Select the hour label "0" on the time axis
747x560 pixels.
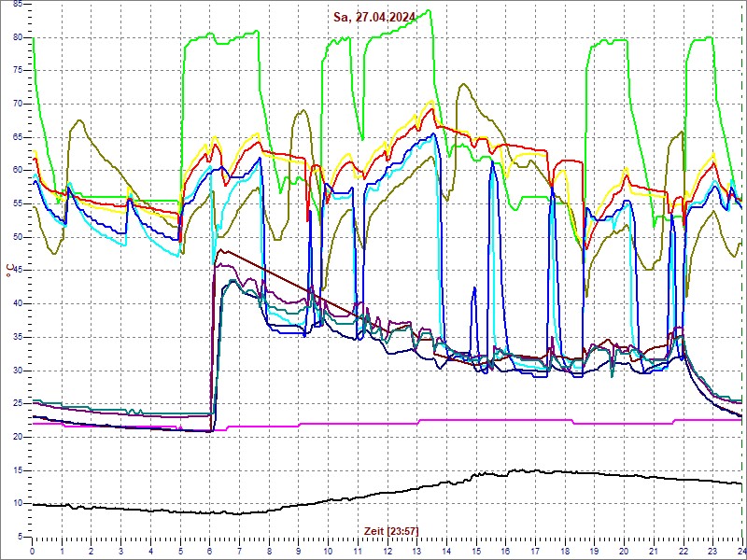click(32, 551)
